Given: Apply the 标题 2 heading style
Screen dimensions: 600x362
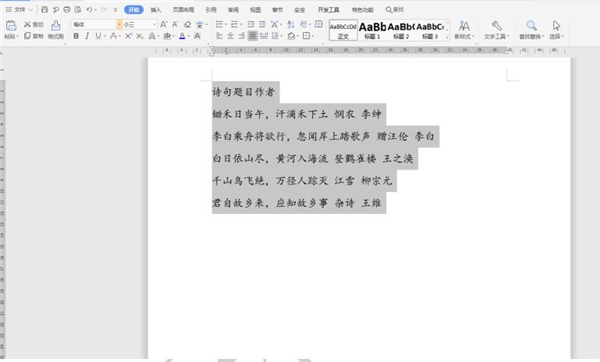Looking at the screenshot, I should point(401,30).
